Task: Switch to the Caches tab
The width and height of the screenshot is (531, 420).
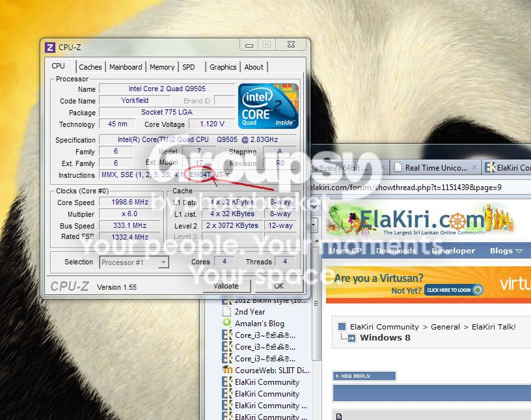Action: (x=90, y=67)
